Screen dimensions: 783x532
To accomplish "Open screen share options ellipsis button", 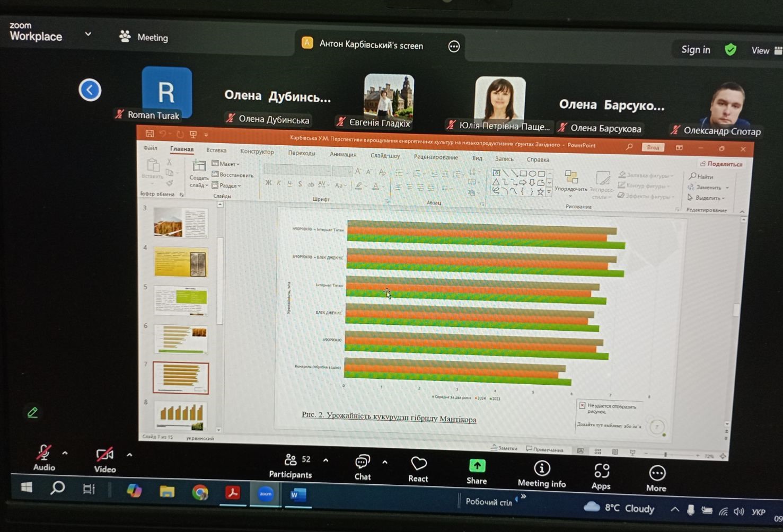I will [x=454, y=47].
